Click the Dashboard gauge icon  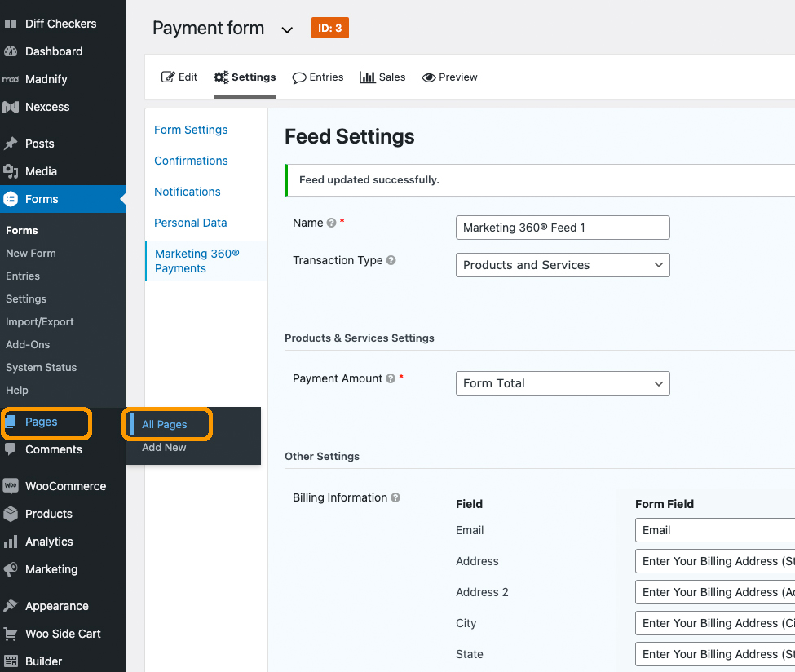(11, 51)
